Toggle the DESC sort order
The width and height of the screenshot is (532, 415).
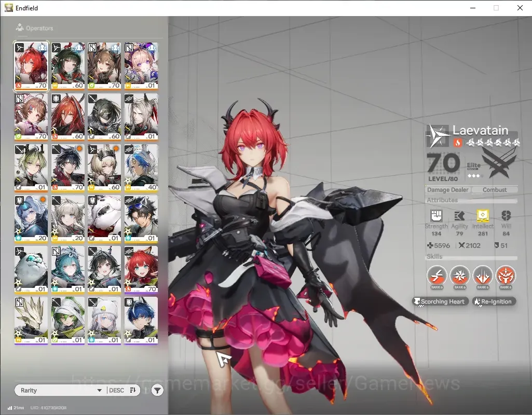pos(122,390)
